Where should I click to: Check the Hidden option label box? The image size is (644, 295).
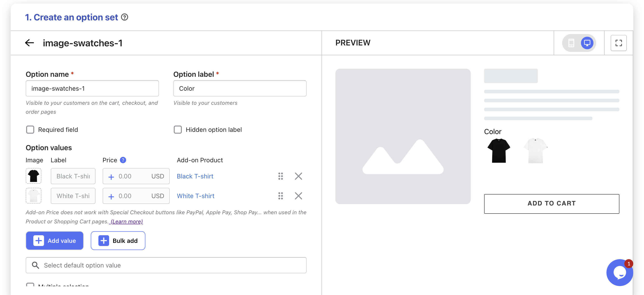coord(178,130)
